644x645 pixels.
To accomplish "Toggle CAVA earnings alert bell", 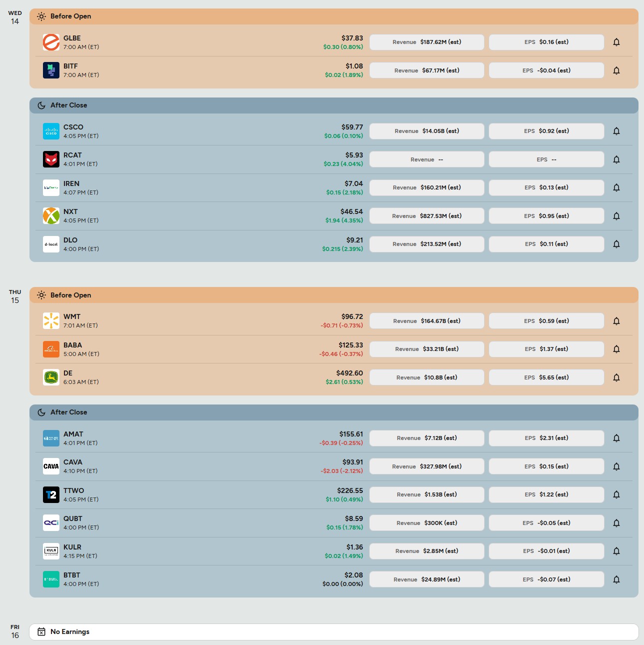I will click(617, 466).
